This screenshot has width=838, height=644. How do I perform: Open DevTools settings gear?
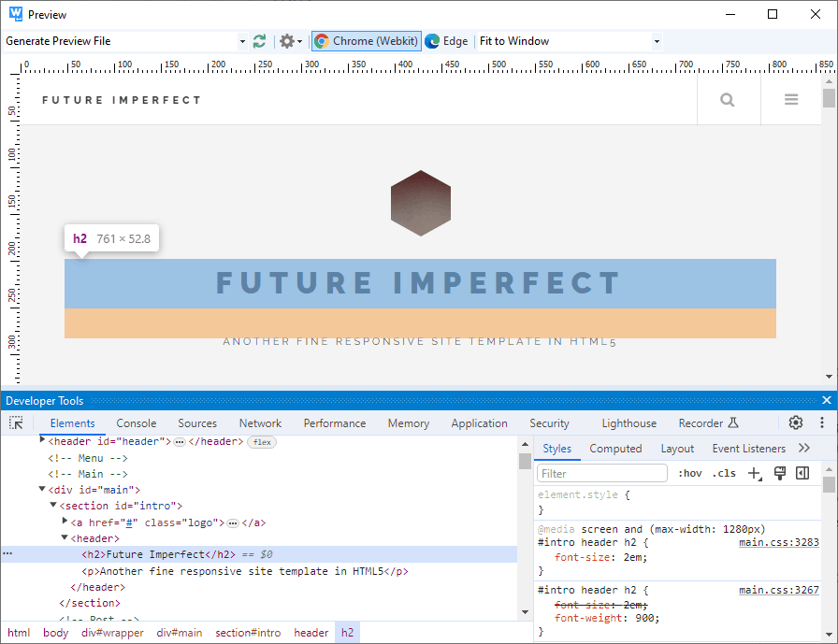pyautogui.click(x=796, y=423)
